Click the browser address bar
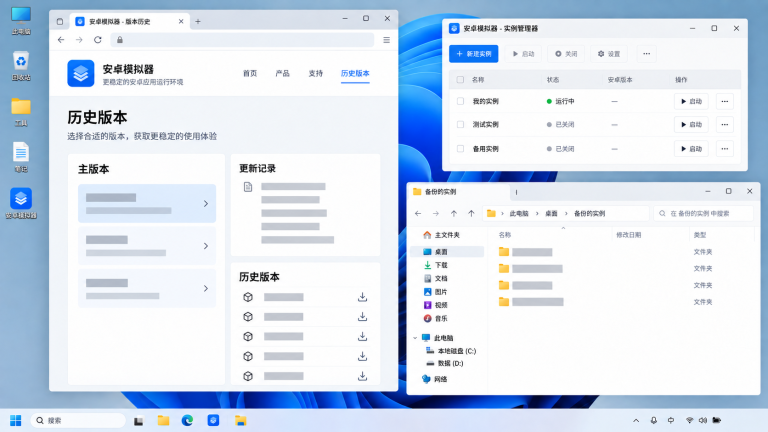Screen dimensions: 768x432 [242, 40]
